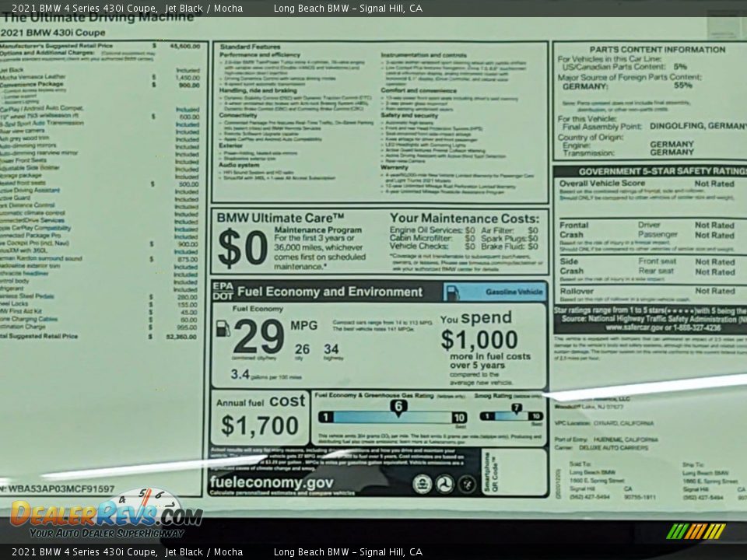747x560 pixels.
Task: Click the leftmost round agency seal near fueleconomy.gov
Action: (422, 485)
